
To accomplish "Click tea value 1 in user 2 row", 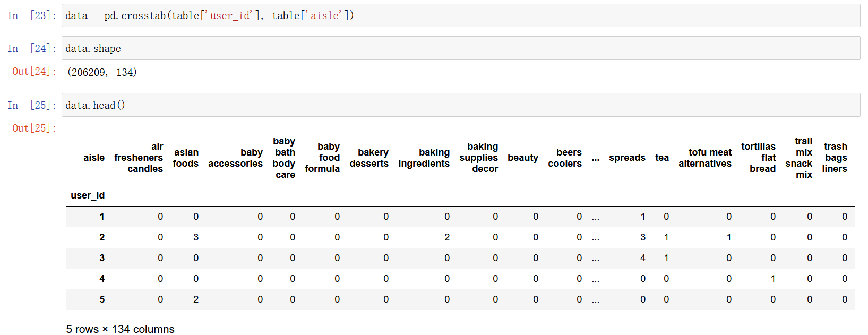I will [x=666, y=237].
